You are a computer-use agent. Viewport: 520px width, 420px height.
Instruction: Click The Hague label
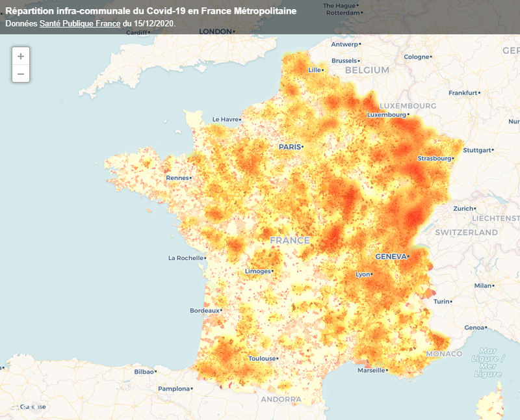(x=339, y=6)
